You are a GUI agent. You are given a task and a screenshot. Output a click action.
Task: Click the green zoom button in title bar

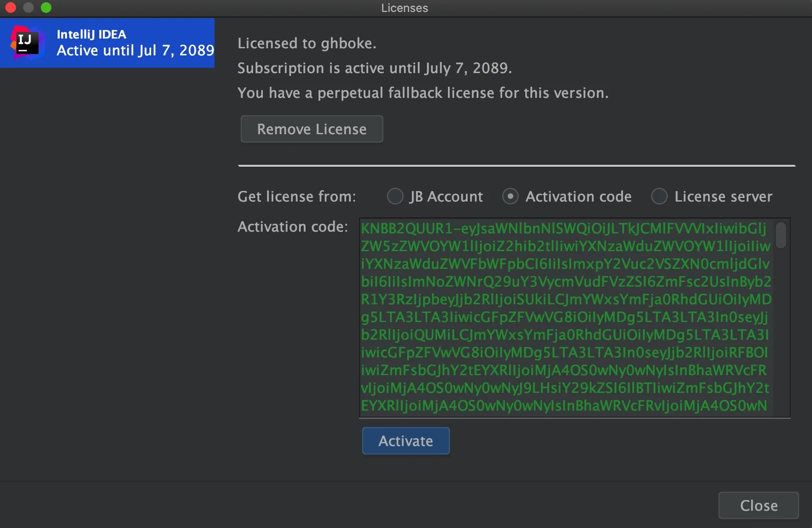point(46,8)
